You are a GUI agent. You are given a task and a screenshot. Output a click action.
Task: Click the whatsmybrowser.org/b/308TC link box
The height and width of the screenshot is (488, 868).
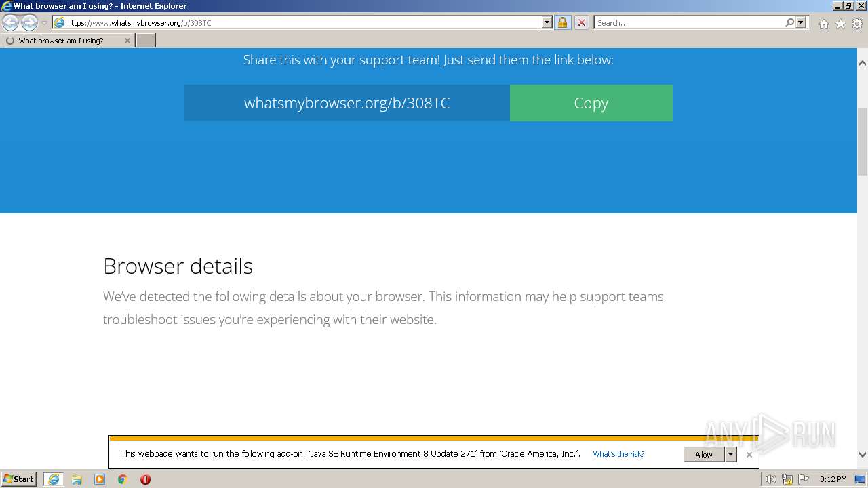pos(347,103)
